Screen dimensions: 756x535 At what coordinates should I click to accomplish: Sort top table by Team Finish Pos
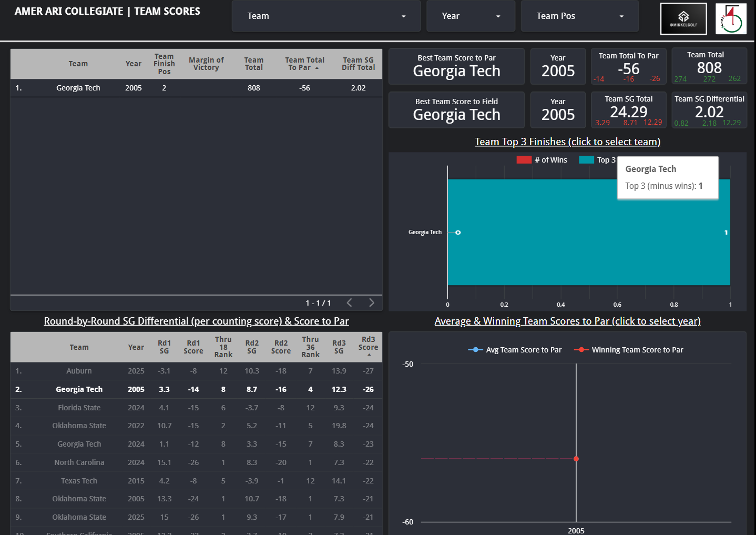[164, 64]
